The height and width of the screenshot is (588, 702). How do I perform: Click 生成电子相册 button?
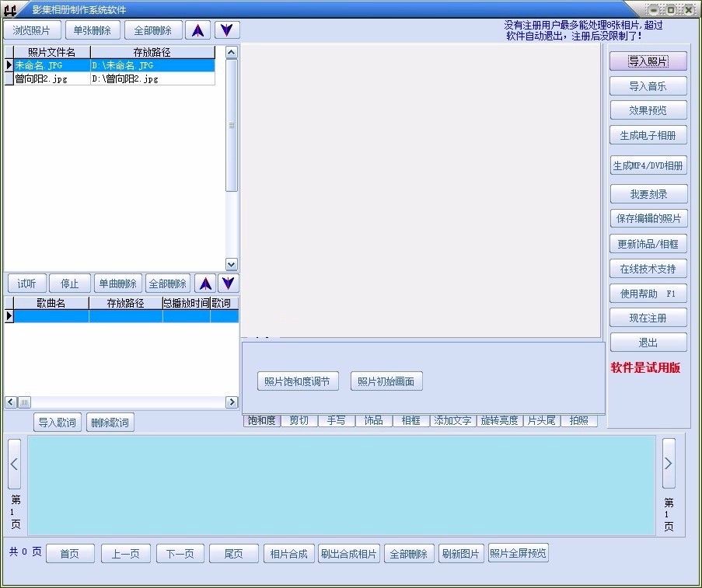pos(648,135)
